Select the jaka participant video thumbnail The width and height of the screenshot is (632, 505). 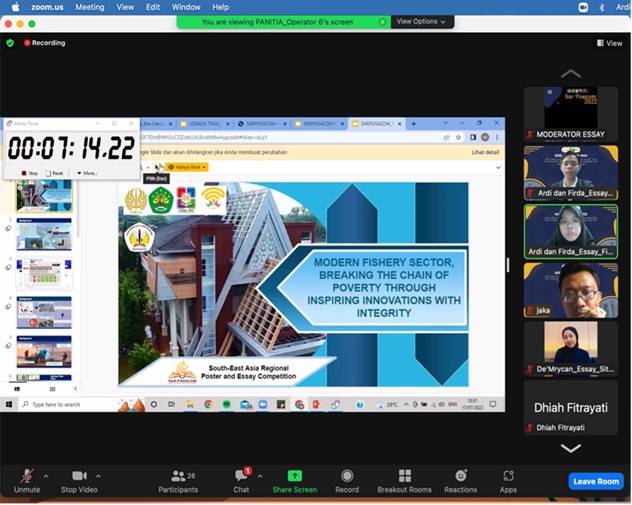(571, 289)
